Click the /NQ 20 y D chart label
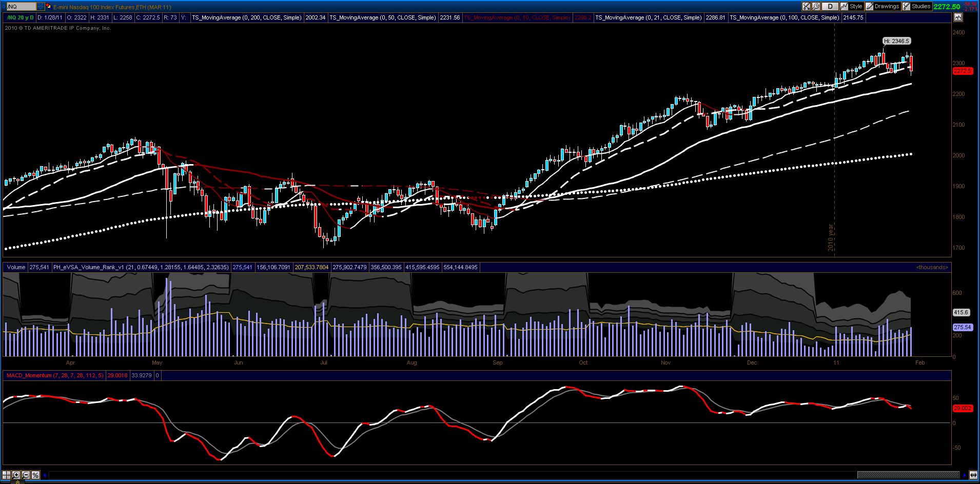This screenshot has height=484, width=980. pyautogui.click(x=20, y=17)
